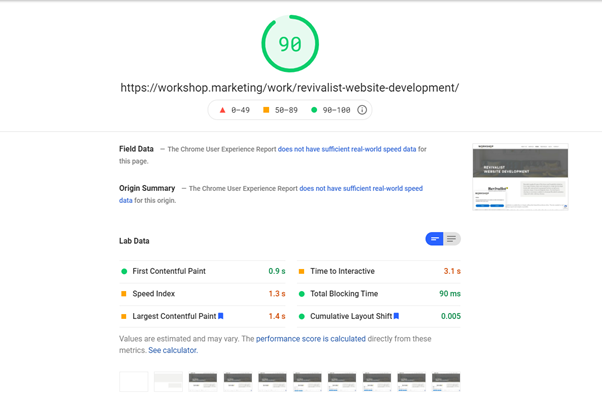Click the First Contentful Paint label
Screen dimensions: 602x398
169,271
